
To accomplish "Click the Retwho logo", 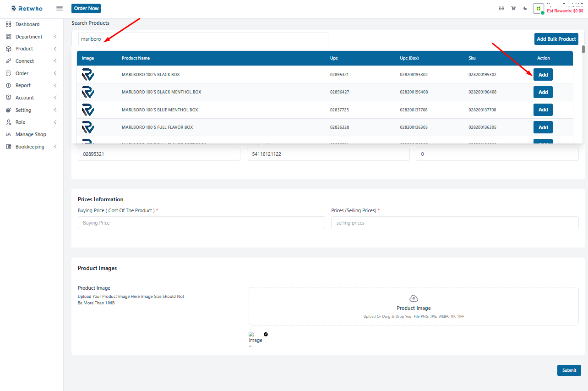I will [27, 8].
